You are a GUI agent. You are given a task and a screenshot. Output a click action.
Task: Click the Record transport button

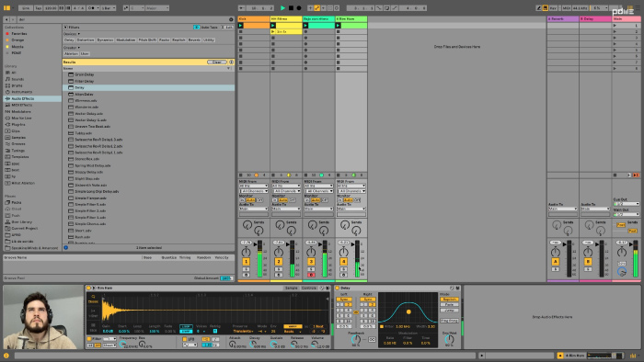299,7
